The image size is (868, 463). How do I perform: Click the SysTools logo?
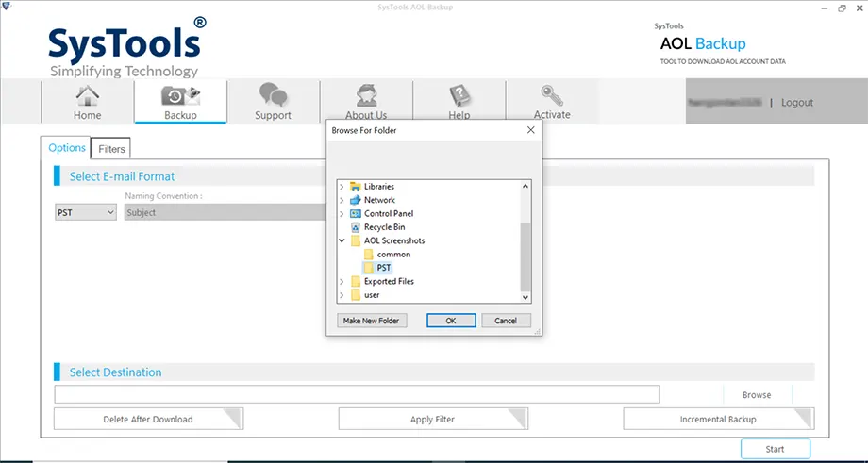(x=127, y=47)
